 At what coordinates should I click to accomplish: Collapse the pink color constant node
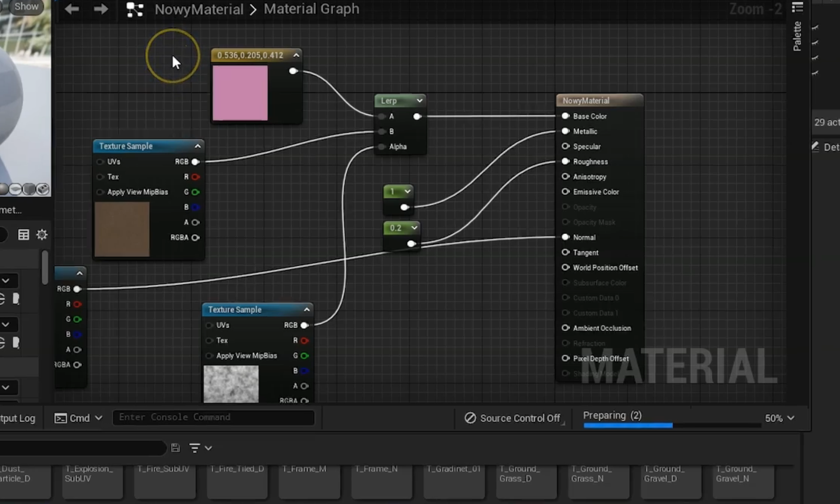coord(296,55)
